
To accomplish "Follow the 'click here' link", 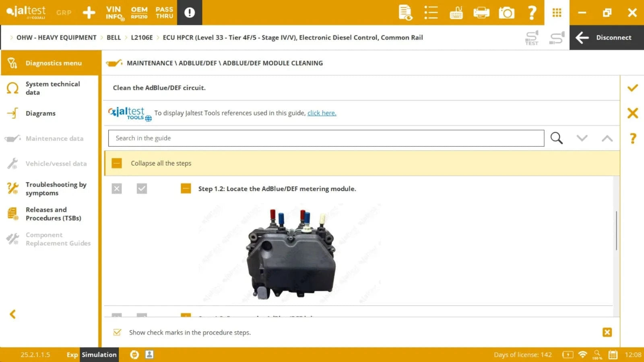I will click(322, 113).
